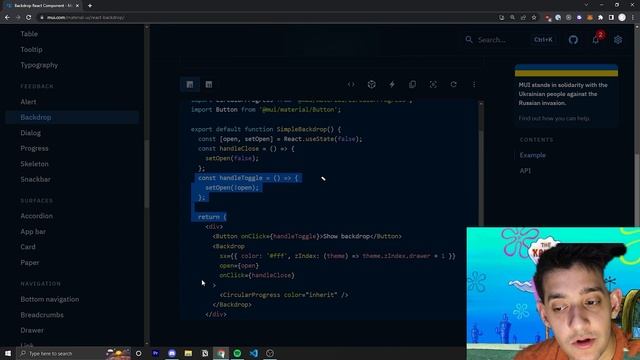Show notifications bell with badge
Image resolution: width=640 pixels, height=360 pixels.
pos(596,40)
